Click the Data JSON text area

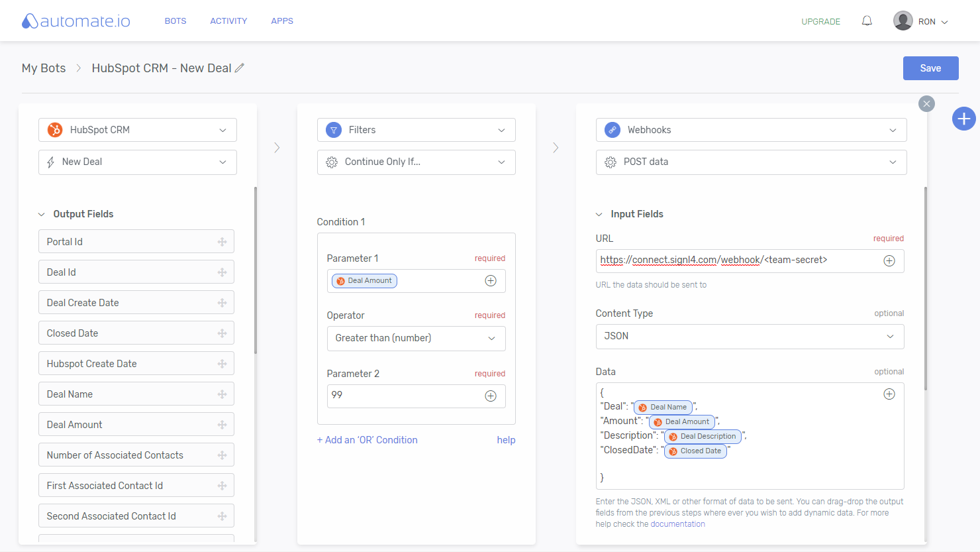click(x=750, y=436)
